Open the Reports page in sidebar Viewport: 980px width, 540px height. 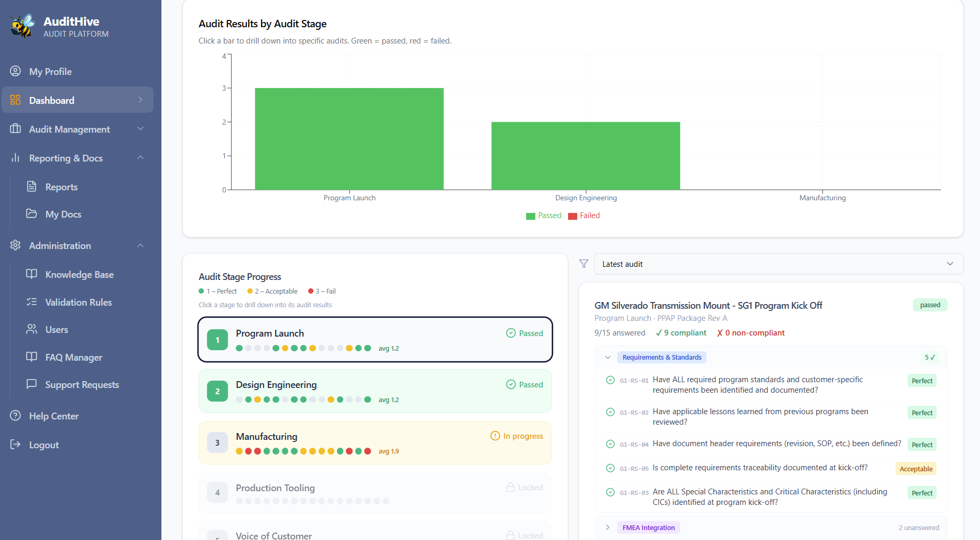(61, 187)
